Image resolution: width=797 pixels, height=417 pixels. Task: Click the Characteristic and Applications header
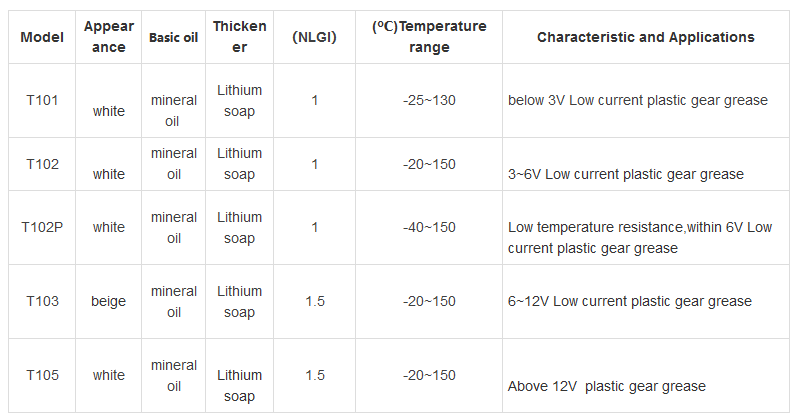pos(645,37)
